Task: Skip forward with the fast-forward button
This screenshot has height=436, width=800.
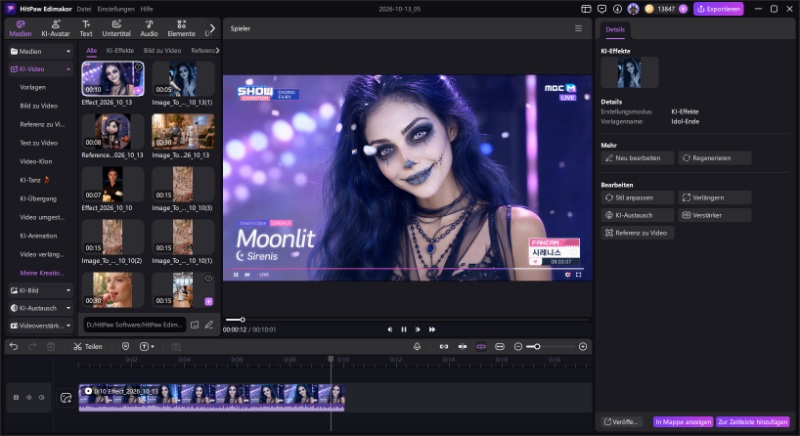Action: tap(432, 329)
